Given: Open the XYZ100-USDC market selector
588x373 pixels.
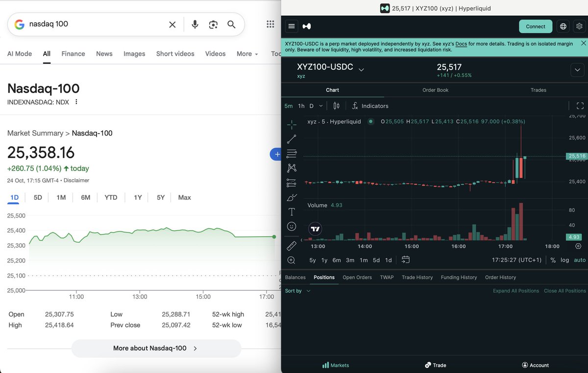Looking at the screenshot, I should pos(330,68).
